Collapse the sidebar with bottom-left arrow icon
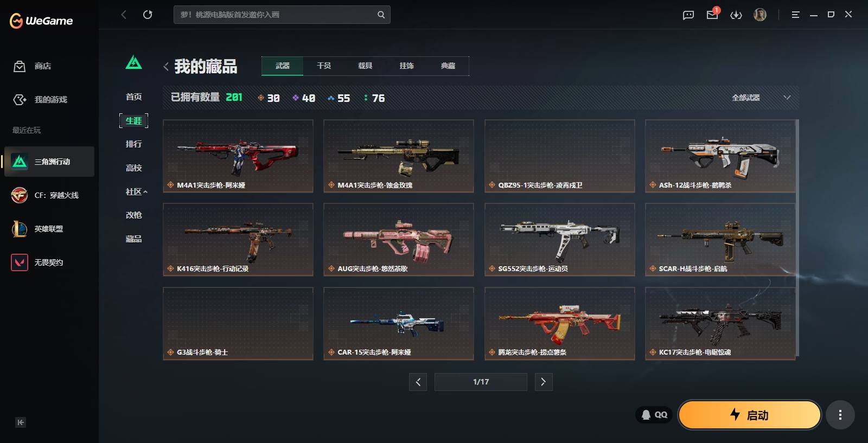868x443 pixels. pyautogui.click(x=21, y=422)
